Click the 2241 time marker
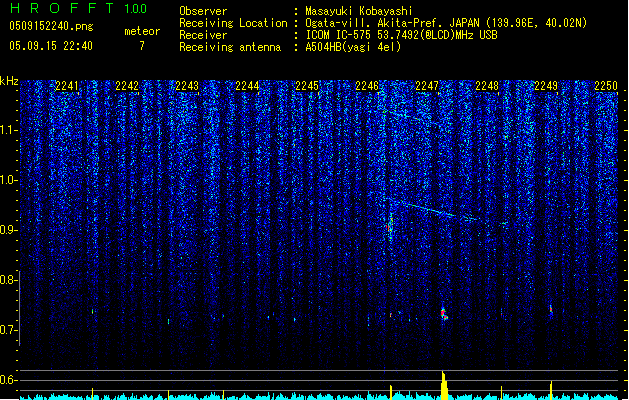Viewport: 629px width, 400px height. pyautogui.click(x=67, y=86)
